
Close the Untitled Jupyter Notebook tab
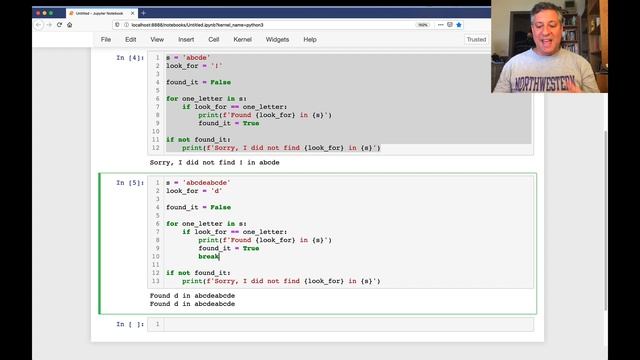(x=132, y=13)
